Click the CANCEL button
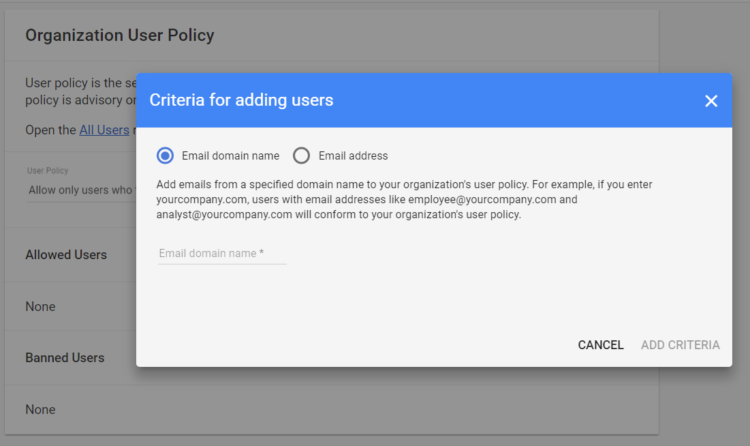 600,345
